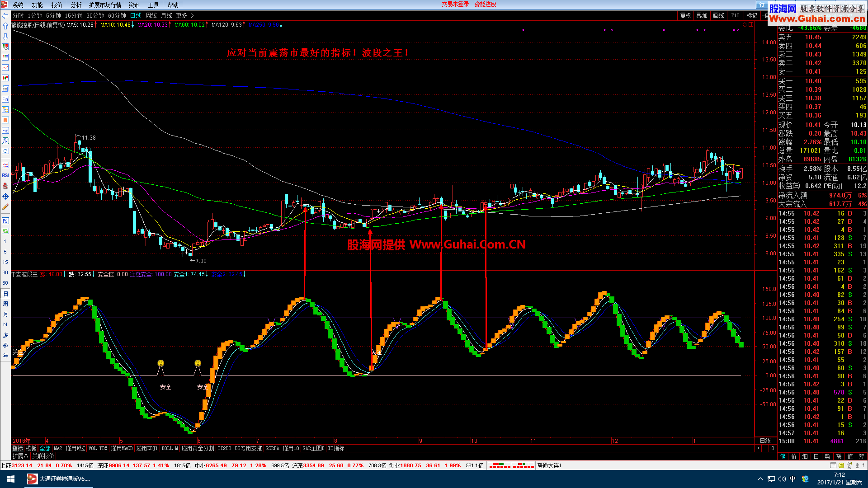Click the 上证 index value in status bar
Viewport: 868px width, 488px height.
[22, 465]
